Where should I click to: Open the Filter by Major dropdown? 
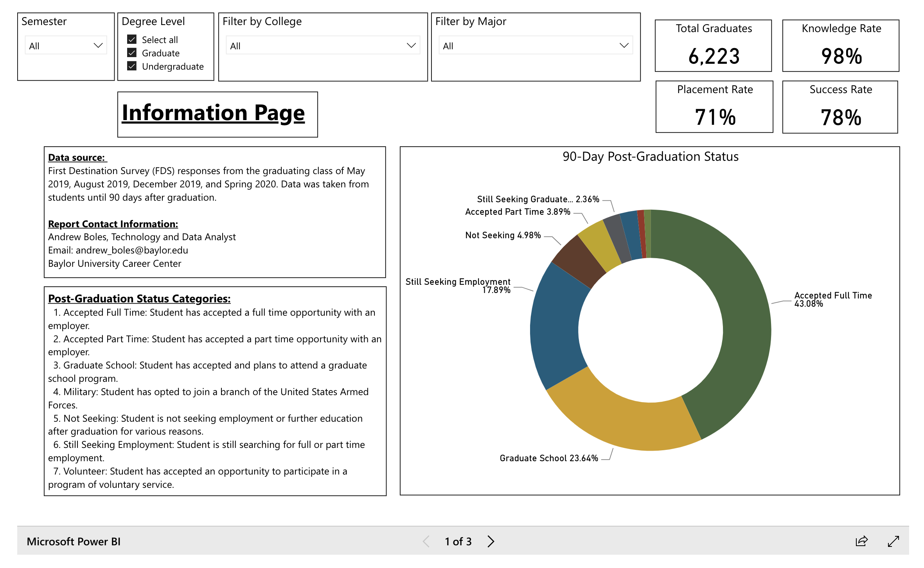pos(535,46)
